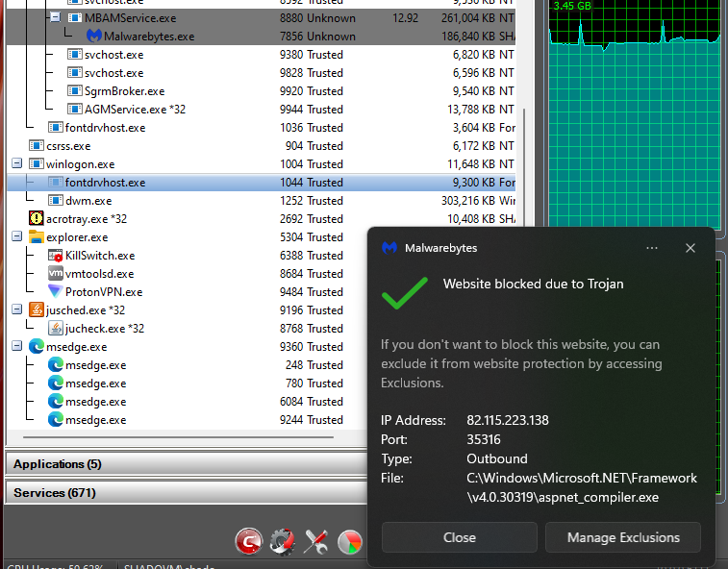This screenshot has width=728, height=569.
Task: Click the aspnet_compiler.exe file path
Action: click(x=582, y=487)
